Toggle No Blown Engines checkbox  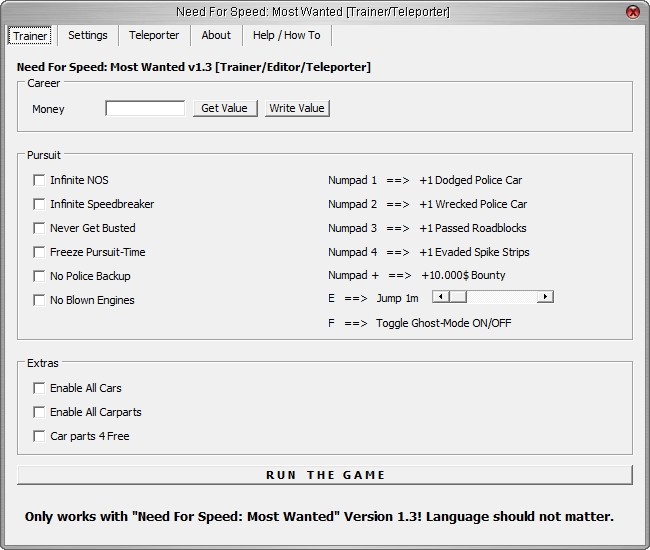(39, 300)
